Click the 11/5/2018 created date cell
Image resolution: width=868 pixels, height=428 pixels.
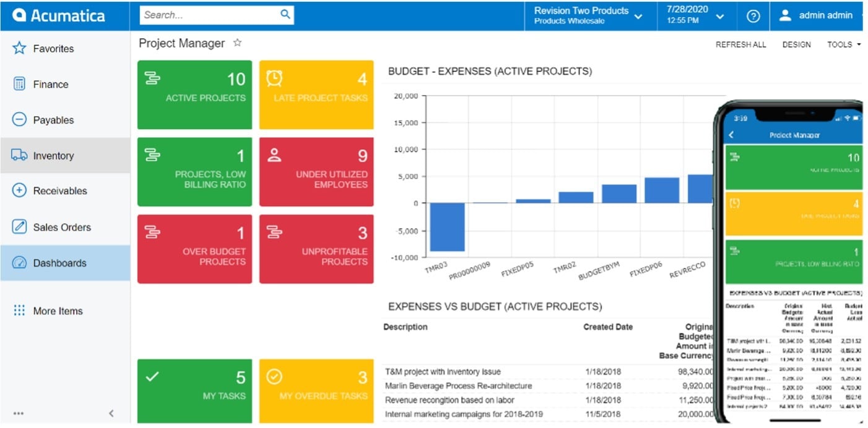tap(603, 414)
